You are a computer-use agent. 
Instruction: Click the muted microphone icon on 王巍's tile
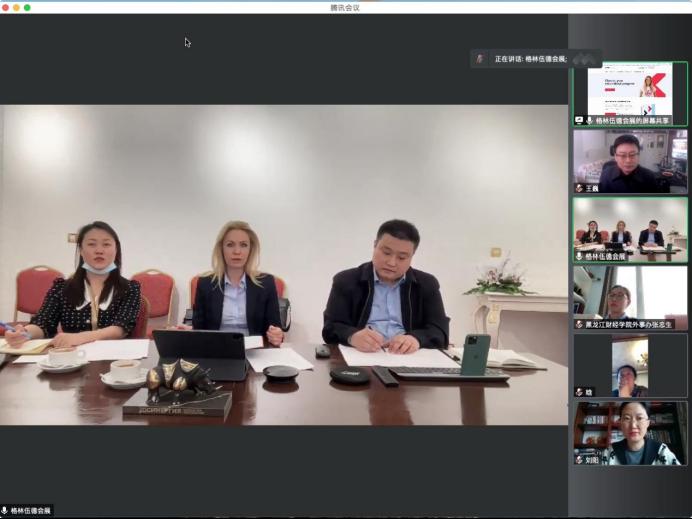click(x=579, y=188)
